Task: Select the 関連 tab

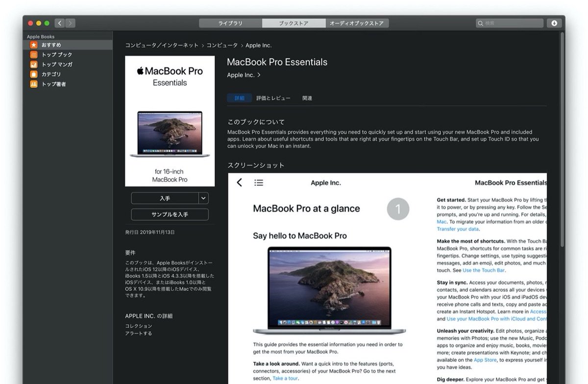Action: point(307,98)
